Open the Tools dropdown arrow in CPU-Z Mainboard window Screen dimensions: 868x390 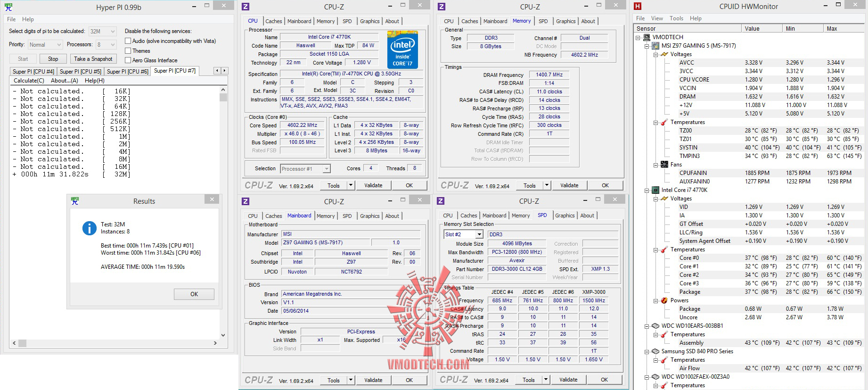pos(351,380)
